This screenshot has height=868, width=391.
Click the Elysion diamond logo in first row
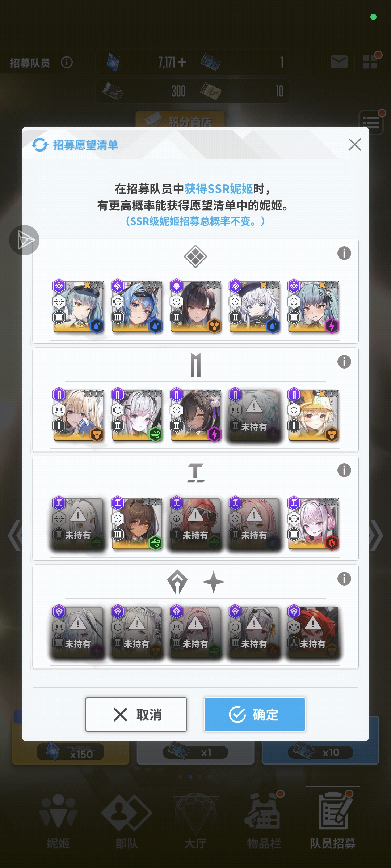coord(195,256)
